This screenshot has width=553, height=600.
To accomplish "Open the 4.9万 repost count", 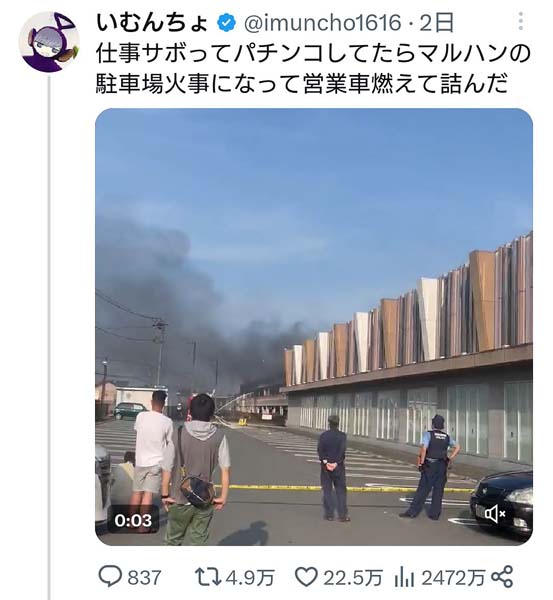I will click(250, 577).
